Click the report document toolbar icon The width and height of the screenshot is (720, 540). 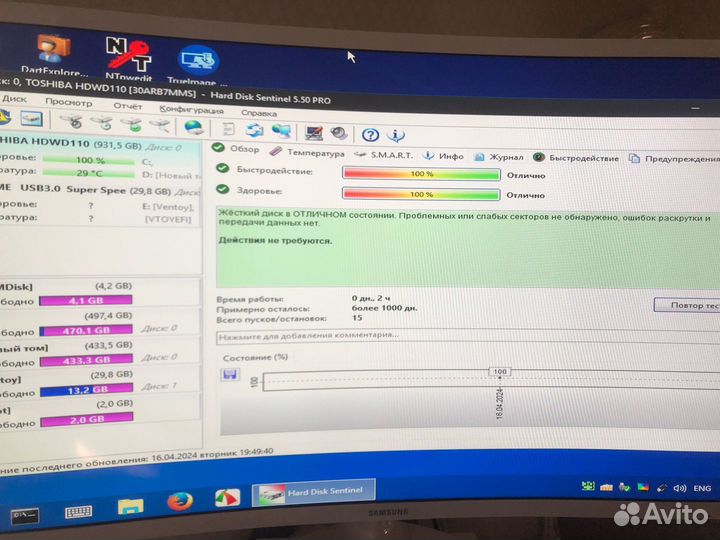coord(228,129)
